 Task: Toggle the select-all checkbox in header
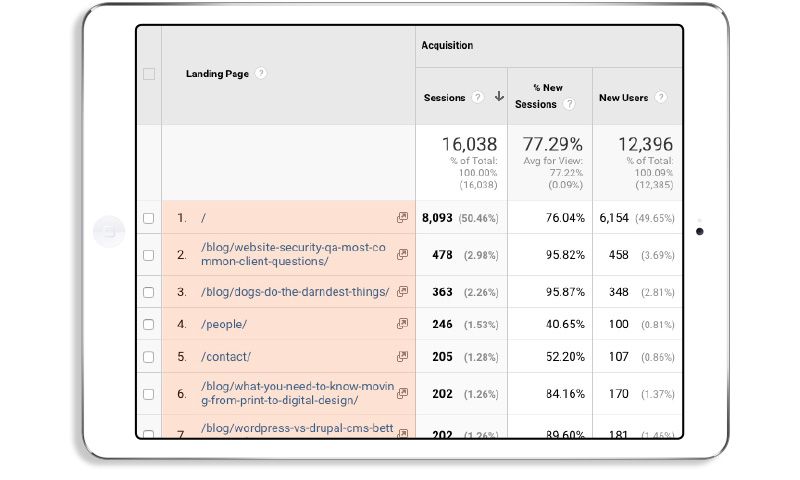[149, 74]
